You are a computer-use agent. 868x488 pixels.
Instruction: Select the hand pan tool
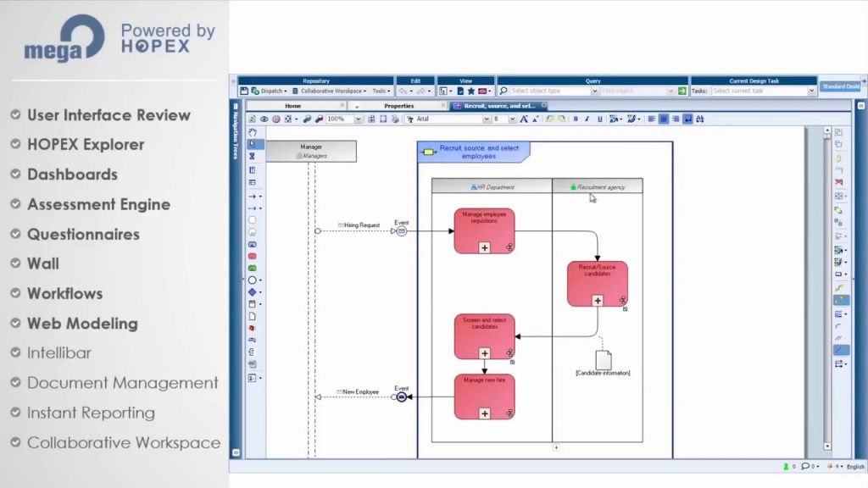253,132
